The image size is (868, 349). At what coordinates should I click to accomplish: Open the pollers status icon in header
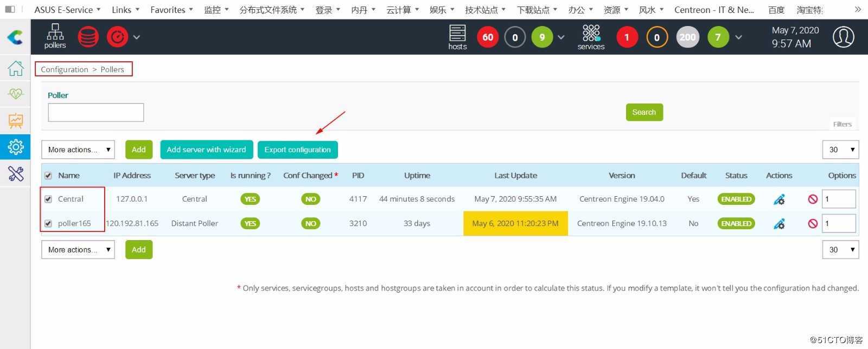coord(55,36)
